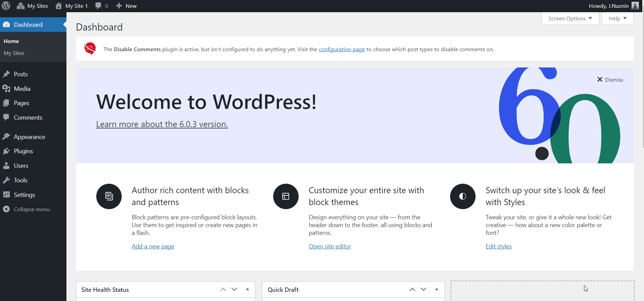This screenshot has width=644, height=301.
Task: Move Quick Draft widget up
Action: (412, 289)
